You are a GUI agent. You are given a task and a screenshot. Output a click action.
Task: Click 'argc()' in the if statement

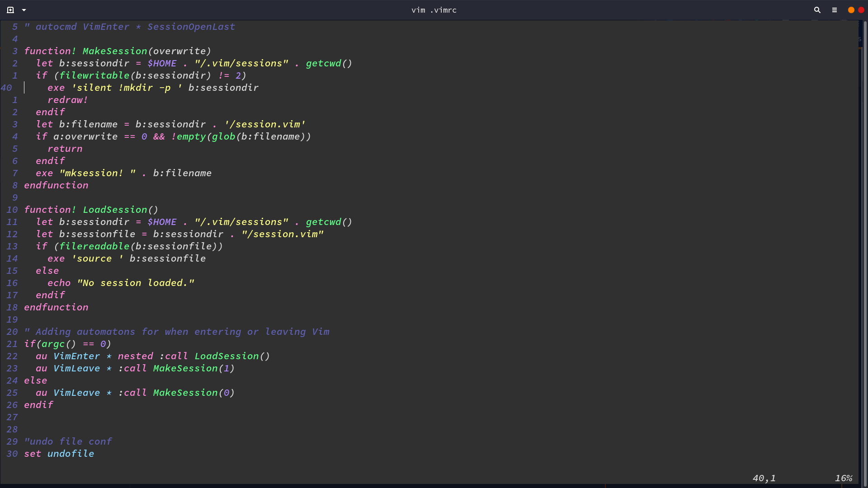point(59,344)
